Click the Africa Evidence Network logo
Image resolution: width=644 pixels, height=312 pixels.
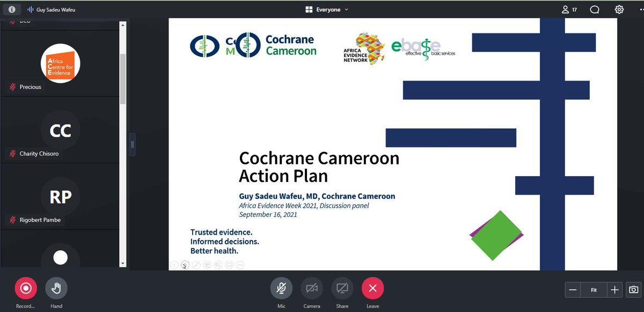pos(364,48)
